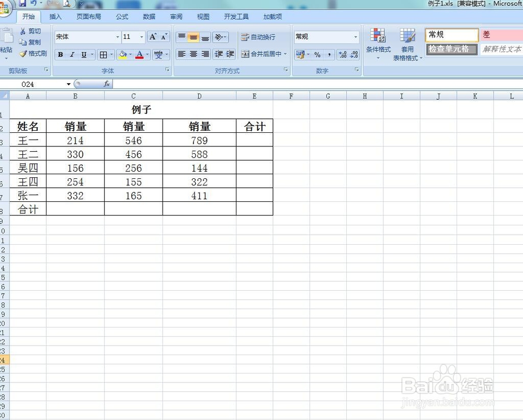
Task: Toggle align text left
Action: (181, 54)
